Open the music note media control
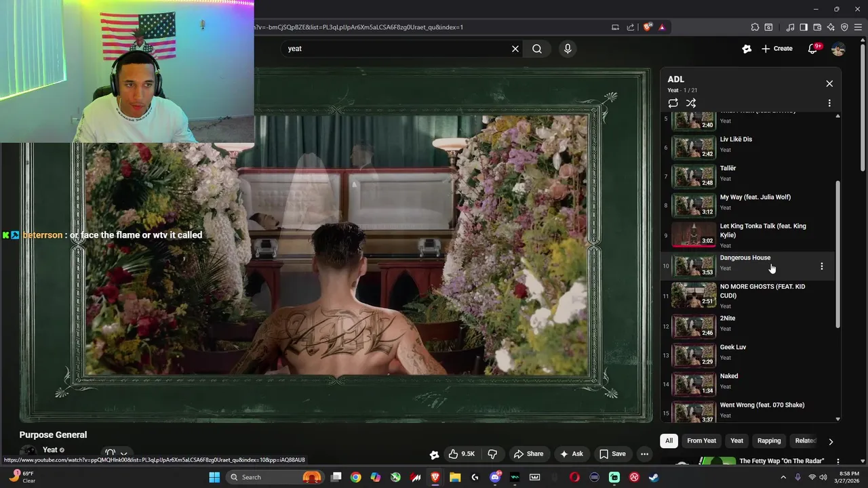868x488 pixels. click(790, 27)
